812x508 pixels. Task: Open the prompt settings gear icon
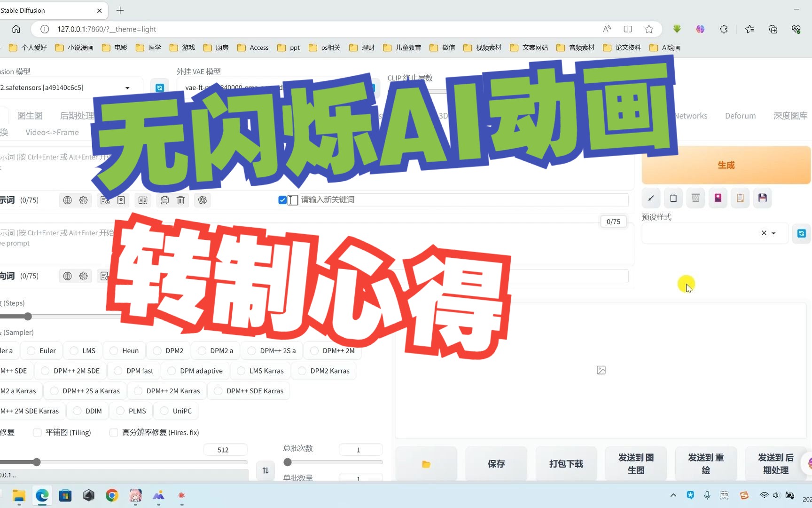tap(84, 200)
